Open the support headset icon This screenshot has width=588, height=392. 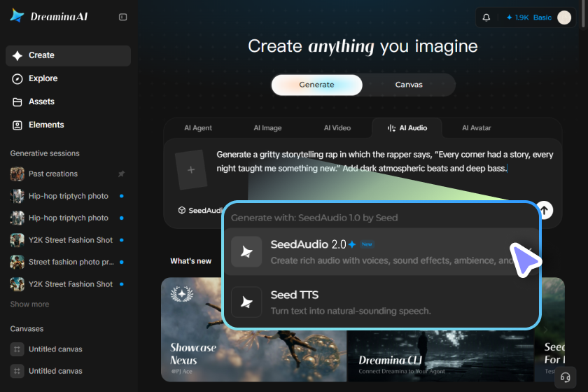click(x=565, y=377)
